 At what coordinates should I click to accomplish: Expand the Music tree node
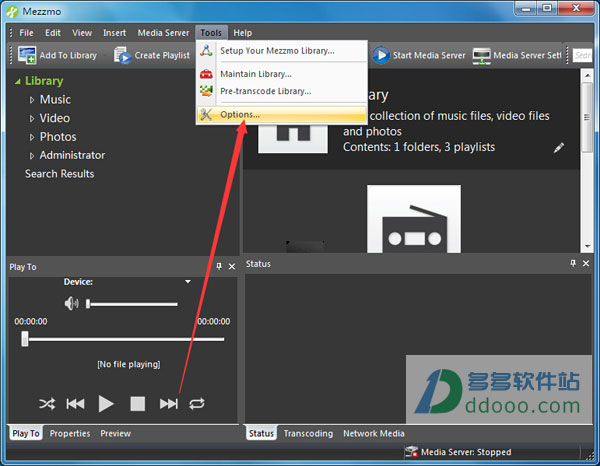click(32, 100)
